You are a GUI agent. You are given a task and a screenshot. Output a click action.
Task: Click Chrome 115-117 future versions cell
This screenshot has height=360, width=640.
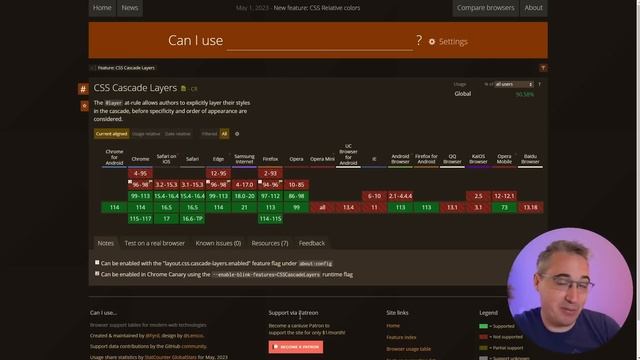pos(140,219)
